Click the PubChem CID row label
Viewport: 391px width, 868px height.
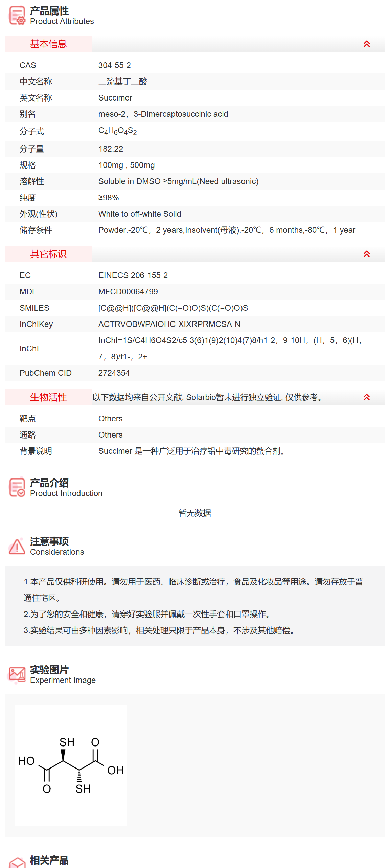tap(46, 373)
